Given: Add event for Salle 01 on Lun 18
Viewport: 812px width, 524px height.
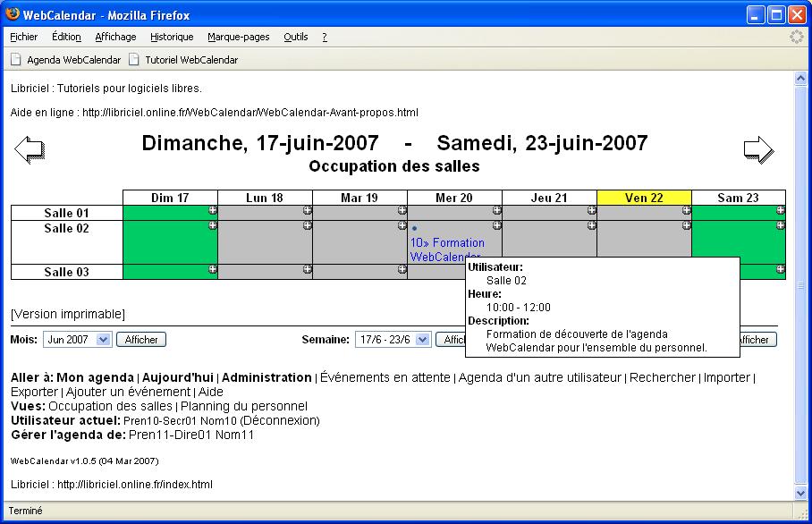Looking at the screenshot, I should tap(307, 210).
